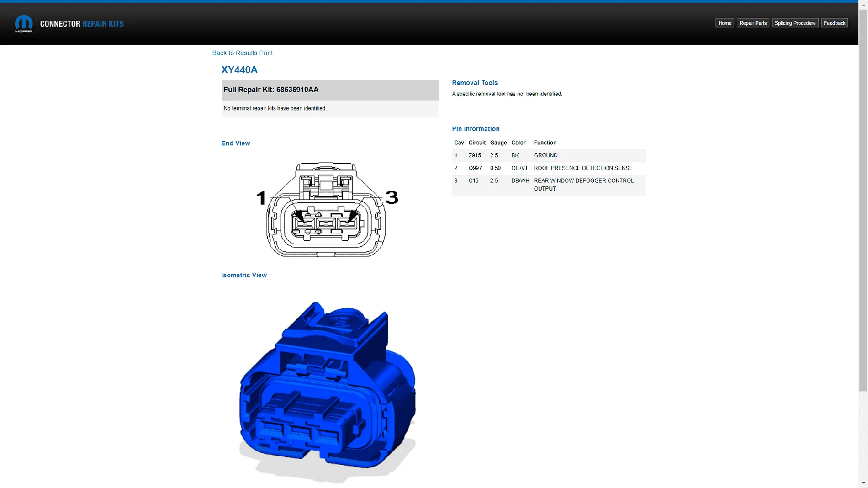Open the Splicing Procedure page
868x488 pixels.
click(795, 23)
